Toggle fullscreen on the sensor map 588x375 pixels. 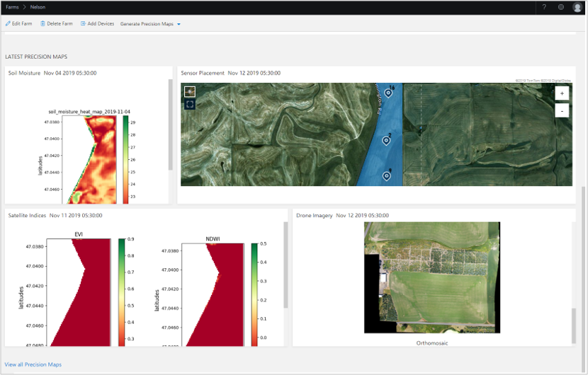(x=190, y=104)
